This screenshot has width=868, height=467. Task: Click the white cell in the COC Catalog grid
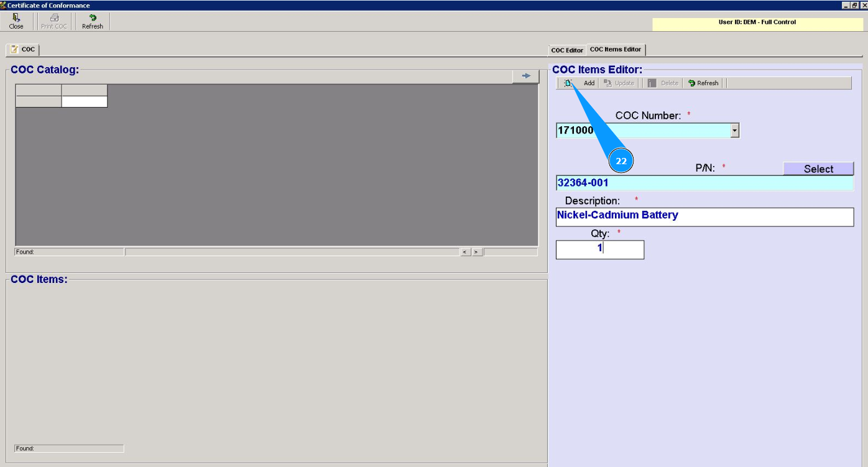pyautogui.click(x=85, y=101)
